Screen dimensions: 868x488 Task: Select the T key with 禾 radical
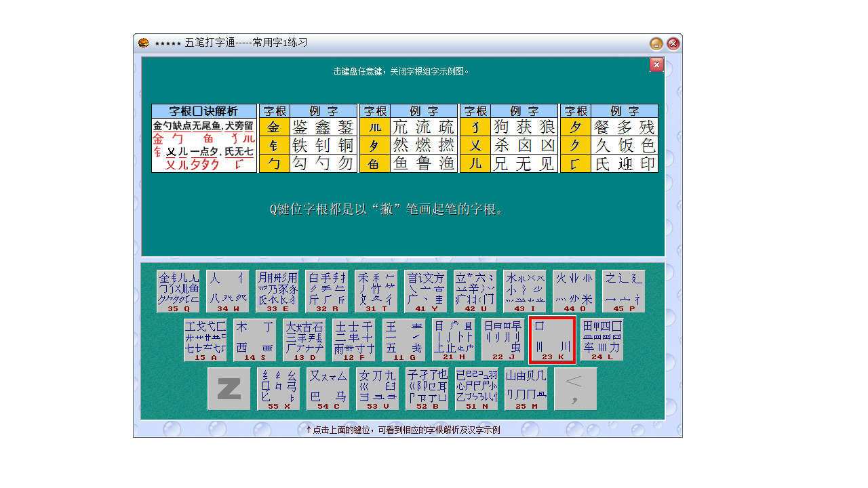(376, 291)
